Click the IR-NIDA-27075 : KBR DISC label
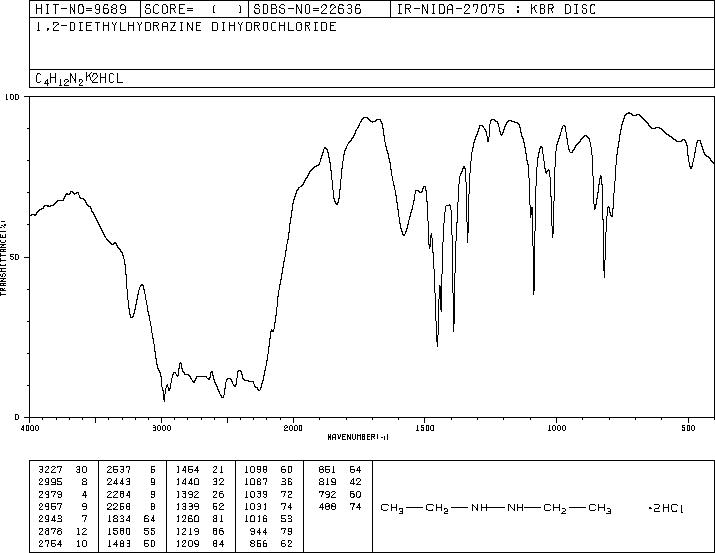Image resolution: width=715 pixels, height=553 pixels. [496, 9]
